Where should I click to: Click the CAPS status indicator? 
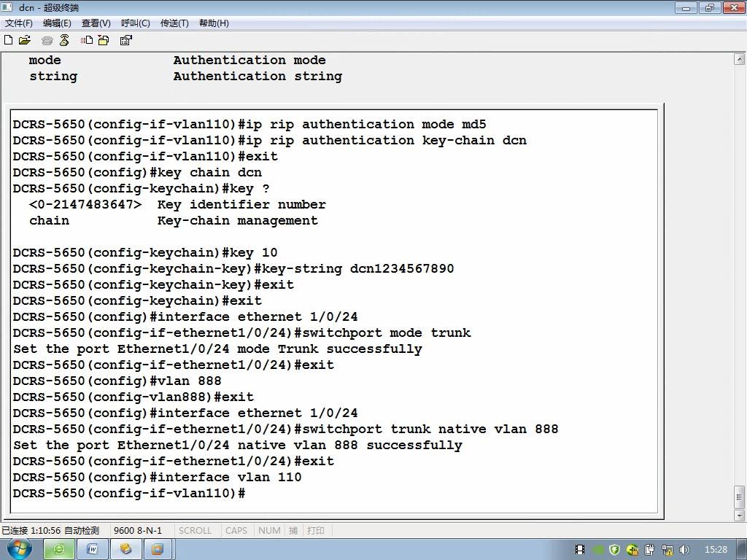click(x=236, y=531)
